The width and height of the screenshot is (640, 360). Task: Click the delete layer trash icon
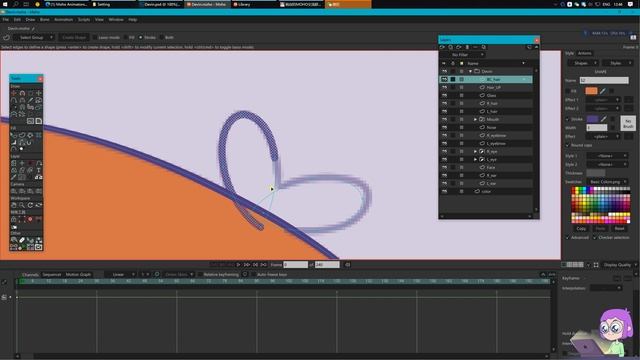(467, 47)
